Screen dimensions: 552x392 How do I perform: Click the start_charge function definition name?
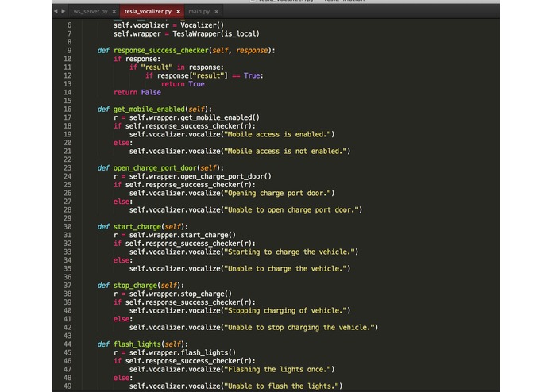point(137,227)
